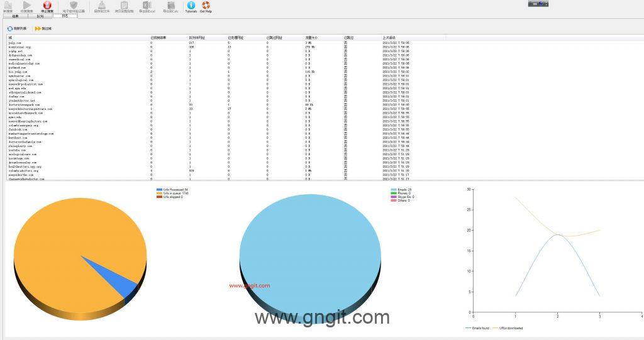This screenshot has height=340, width=644.
Task: Switch to the first results tab
Action: click(x=16, y=16)
